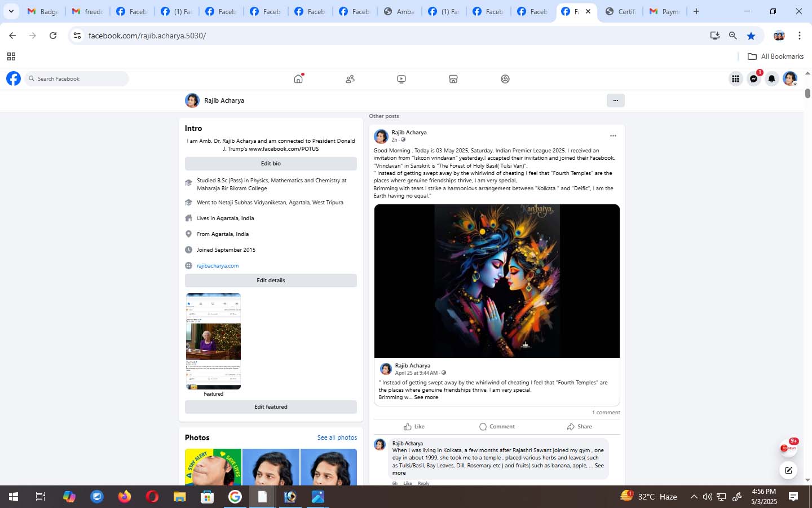Open Microsoft Store from taskbar
This screenshot has width=812, height=508.
tap(207, 497)
